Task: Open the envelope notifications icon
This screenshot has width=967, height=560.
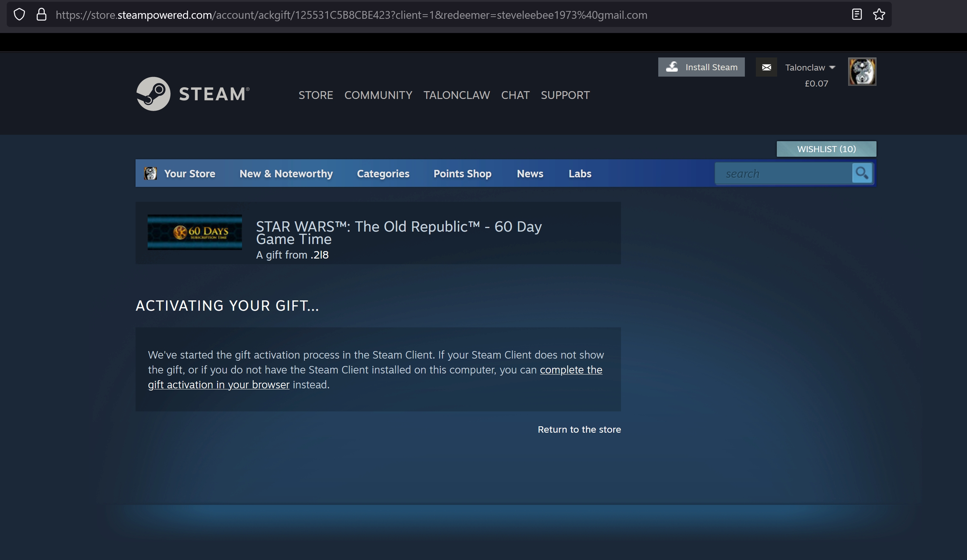Action: point(766,67)
